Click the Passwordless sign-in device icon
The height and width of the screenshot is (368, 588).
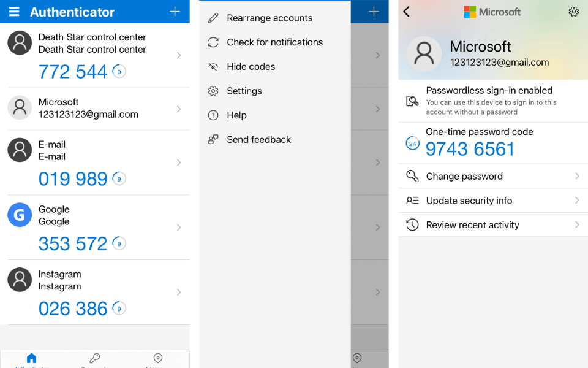[x=412, y=101]
